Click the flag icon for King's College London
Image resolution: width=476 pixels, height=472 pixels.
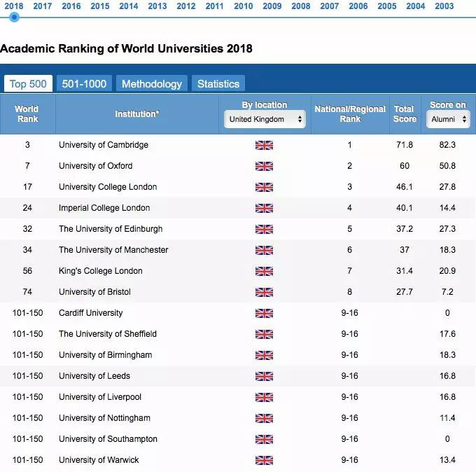[264, 271]
